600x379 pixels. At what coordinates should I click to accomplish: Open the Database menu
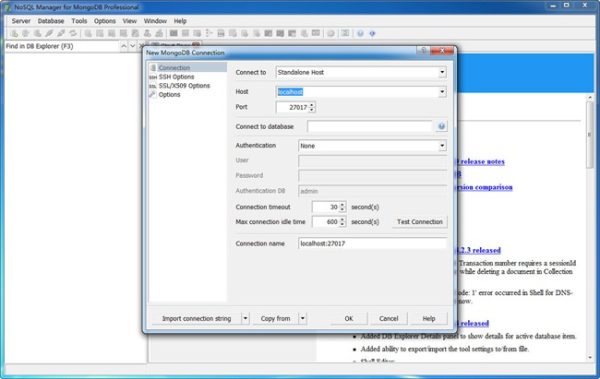[x=51, y=21]
